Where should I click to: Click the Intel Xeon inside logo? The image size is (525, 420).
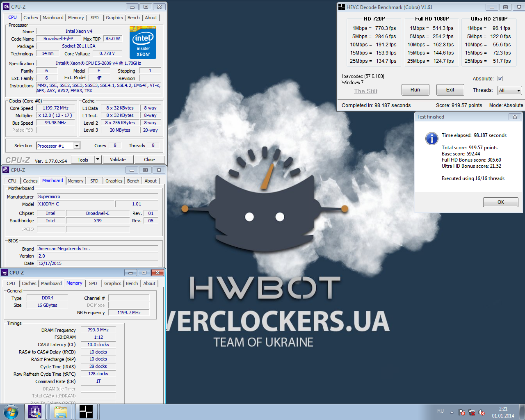click(x=143, y=43)
